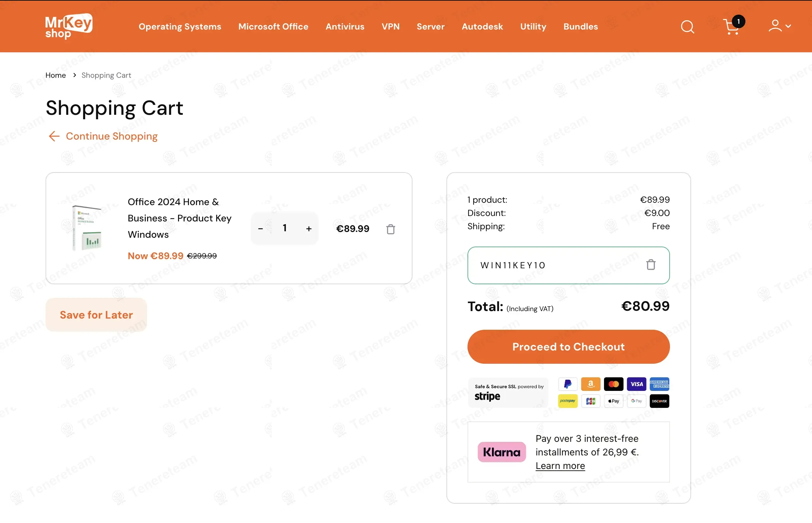The width and height of the screenshot is (812, 523).
Task: Open the Microsoft Office menu
Action: click(273, 26)
